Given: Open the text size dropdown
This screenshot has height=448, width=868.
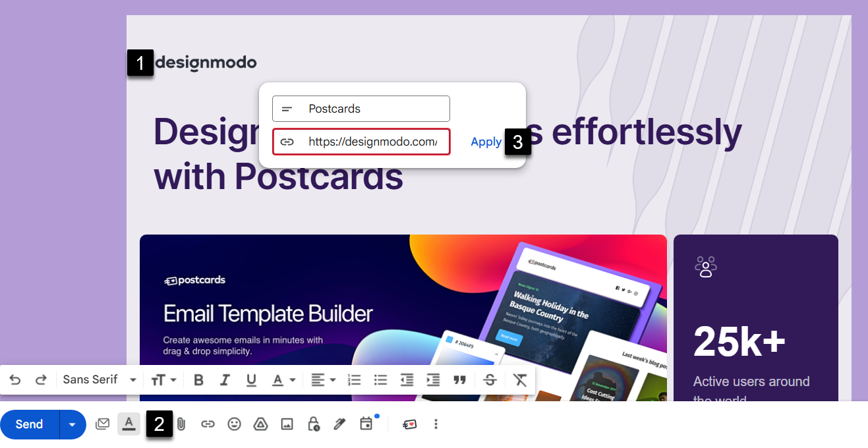Looking at the screenshot, I should click(164, 380).
